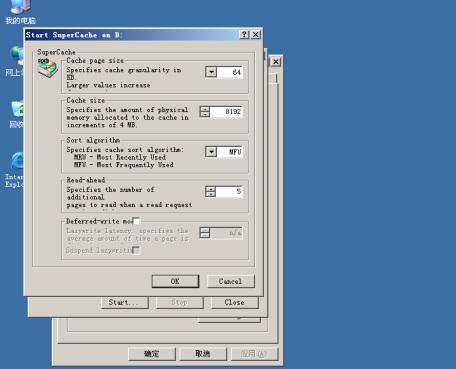Screen dimensions: 456x369
Task: Open the Cache page size dropdown
Action: [x=211, y=72]
